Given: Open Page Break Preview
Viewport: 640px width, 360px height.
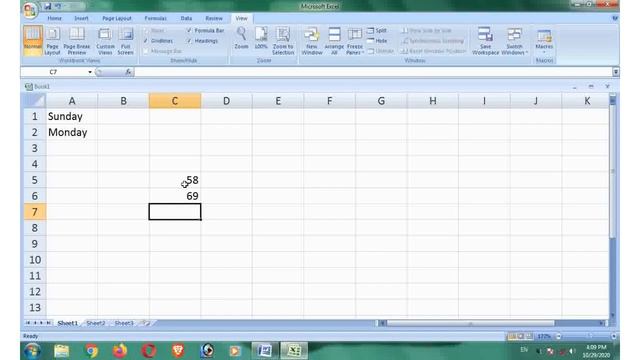Looking at the screenshot, I should click(x=77, y=40).
